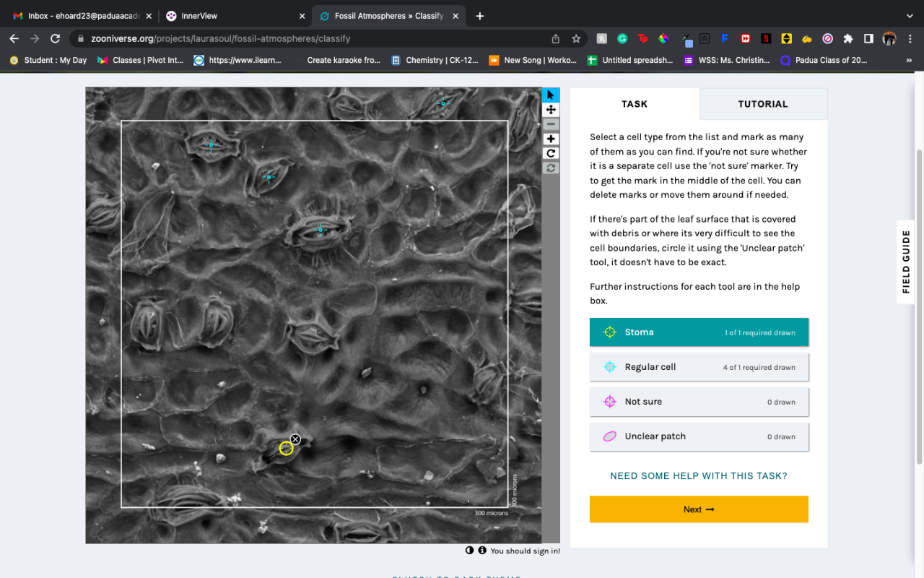The image size is (924, 578).
Task: Go back to the previous page
Action: tap(14, 38)
